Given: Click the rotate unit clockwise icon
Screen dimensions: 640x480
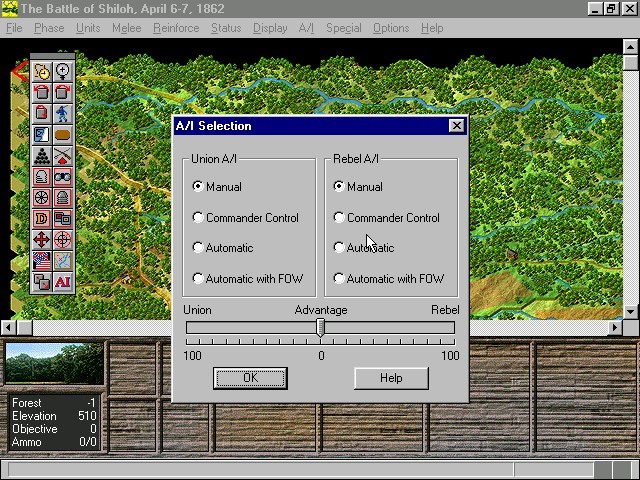Looking at the screenshot, I should [x=62, y=93].
